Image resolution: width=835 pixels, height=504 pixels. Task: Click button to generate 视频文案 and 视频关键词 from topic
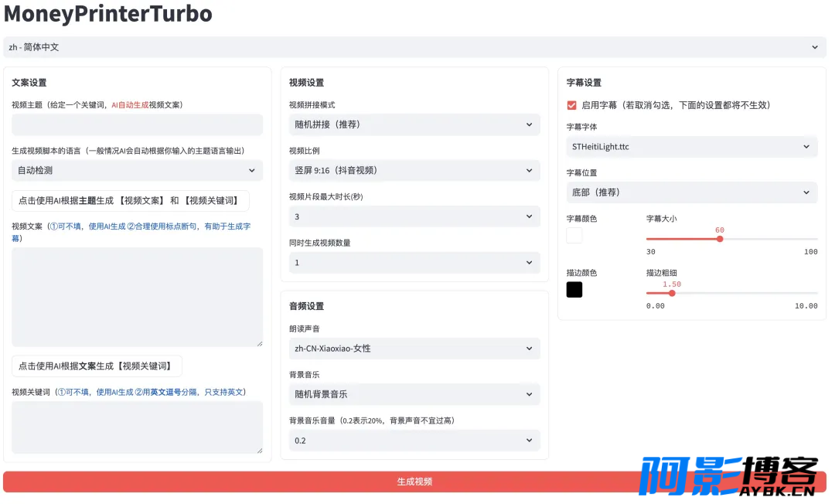coord(130,201)
